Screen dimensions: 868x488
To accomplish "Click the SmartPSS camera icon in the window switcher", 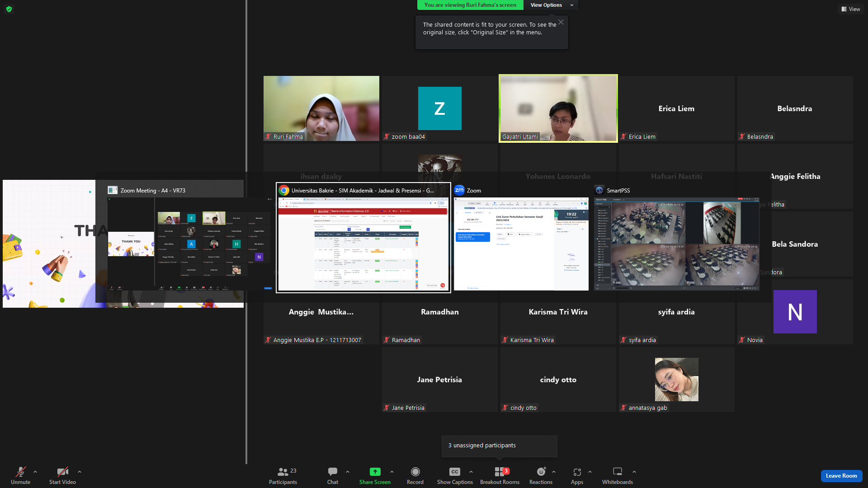I will click(599, 190).
